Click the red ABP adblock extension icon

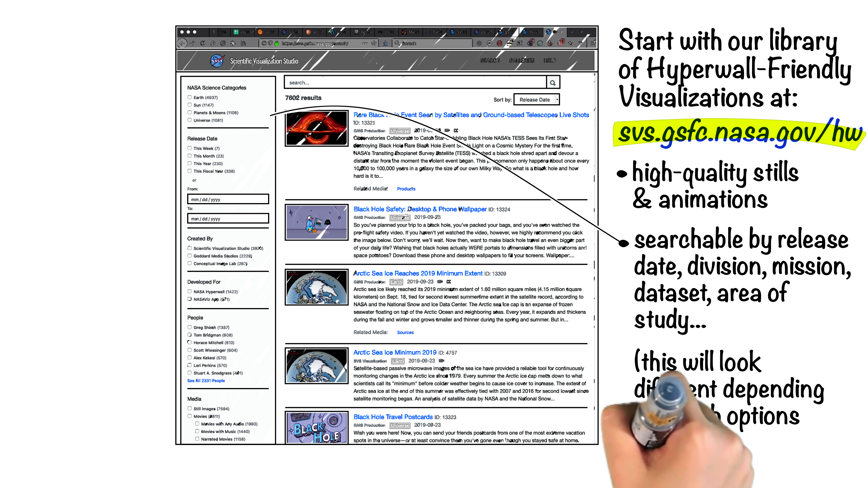[499, 43]
